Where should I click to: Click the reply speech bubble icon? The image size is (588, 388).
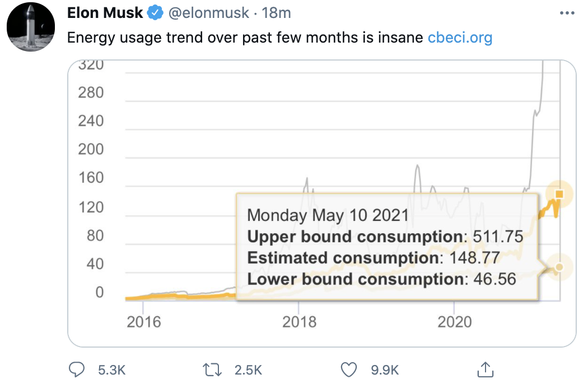[76, 369]
